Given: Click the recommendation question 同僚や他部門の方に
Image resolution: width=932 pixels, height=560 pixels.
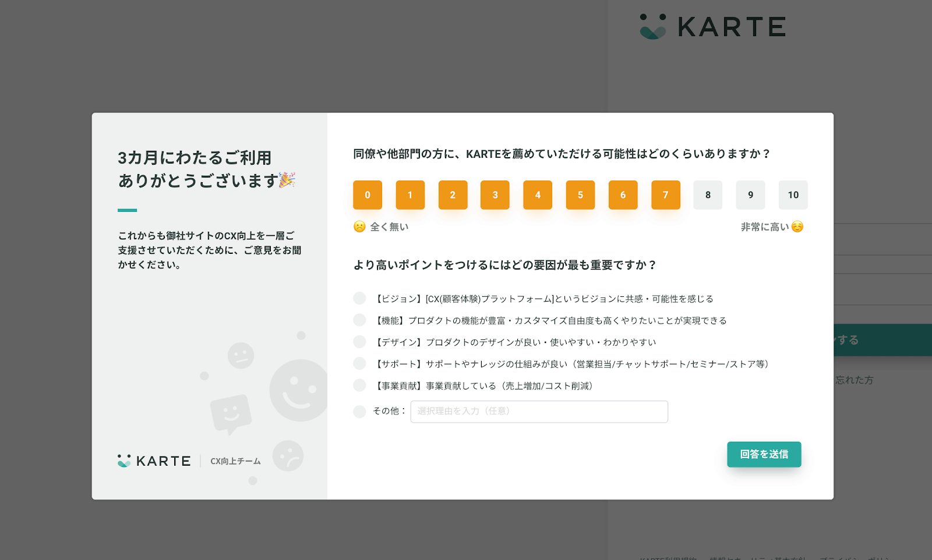Looking at the screenshot, I should (x=562, y=154).
